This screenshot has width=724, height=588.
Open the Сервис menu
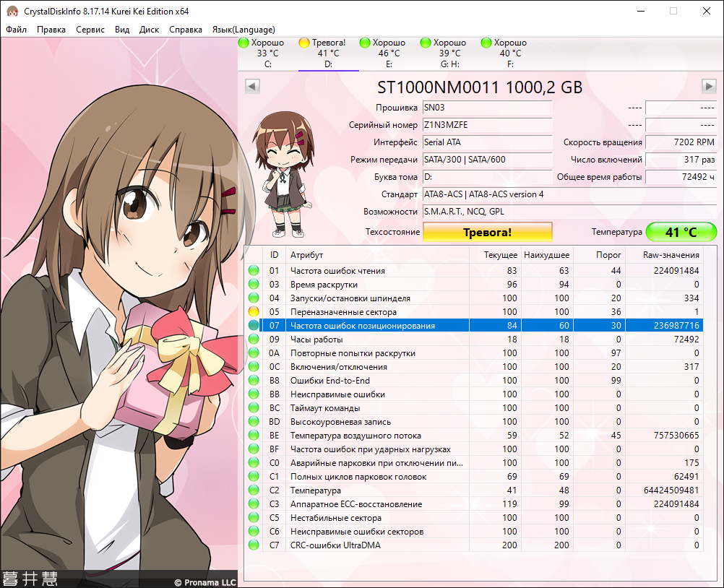(90, 30)
